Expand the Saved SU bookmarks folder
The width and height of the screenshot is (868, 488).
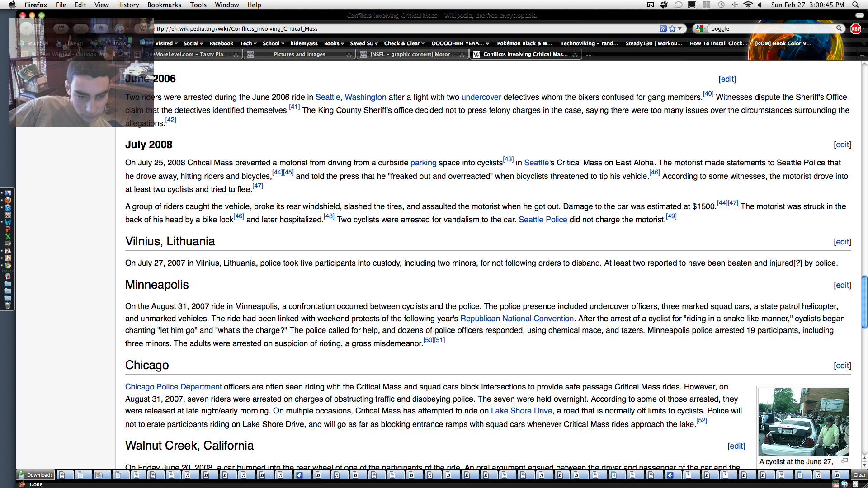363,43
